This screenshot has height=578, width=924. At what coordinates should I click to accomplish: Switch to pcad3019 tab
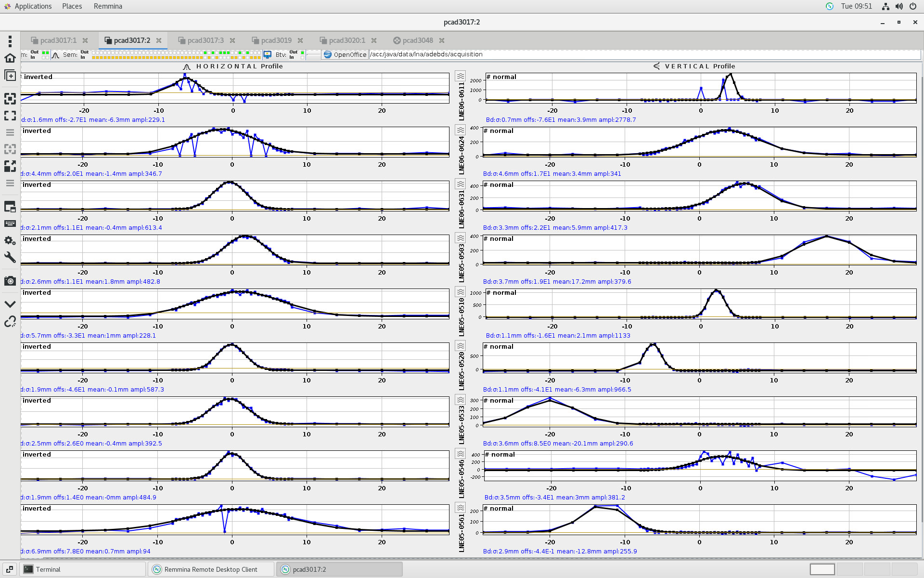pyautogui.click(x=276, y=40)
